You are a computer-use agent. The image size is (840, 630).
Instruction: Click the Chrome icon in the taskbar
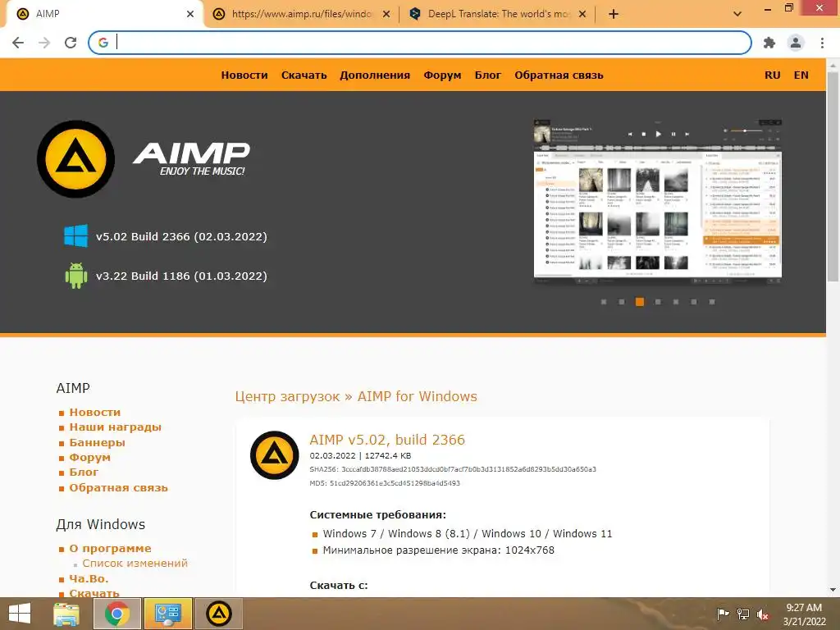tap(116, 614)
